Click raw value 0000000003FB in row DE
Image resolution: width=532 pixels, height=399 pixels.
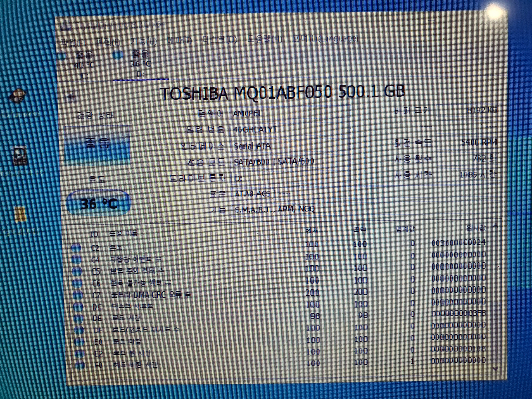pyautogui.click(x=459, y=313)
